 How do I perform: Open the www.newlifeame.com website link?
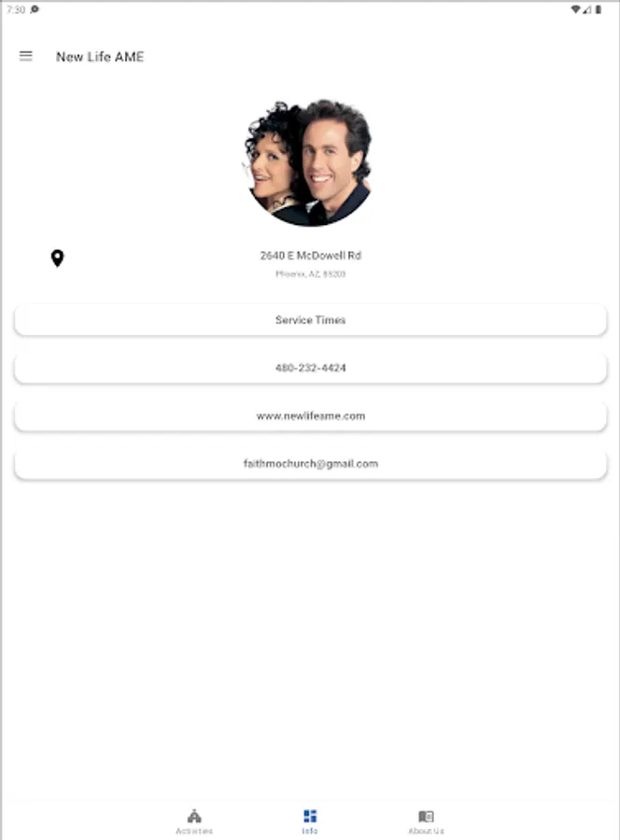tap(310, 415)
